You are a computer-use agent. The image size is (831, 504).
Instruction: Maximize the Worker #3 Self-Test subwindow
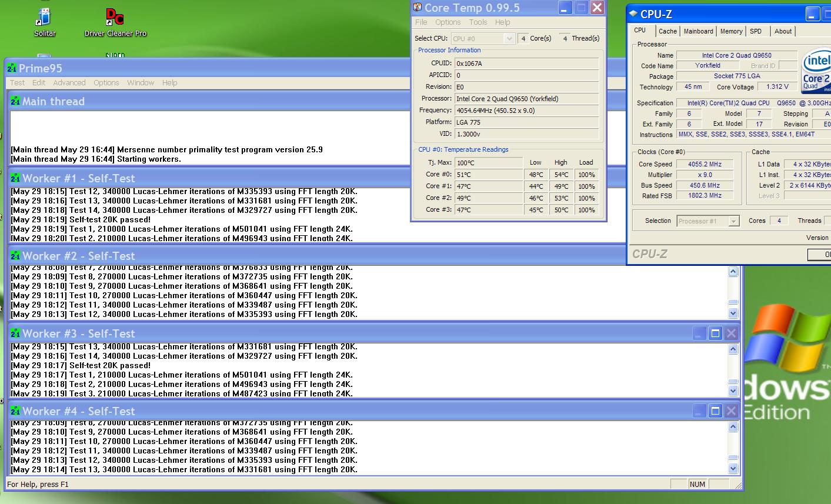click(x=715, y=333)
